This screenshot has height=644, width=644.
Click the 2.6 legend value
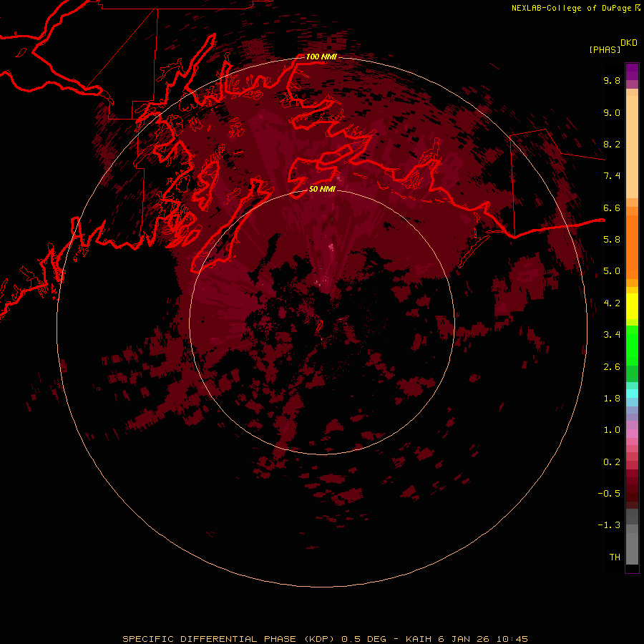[x=612, y=366]
